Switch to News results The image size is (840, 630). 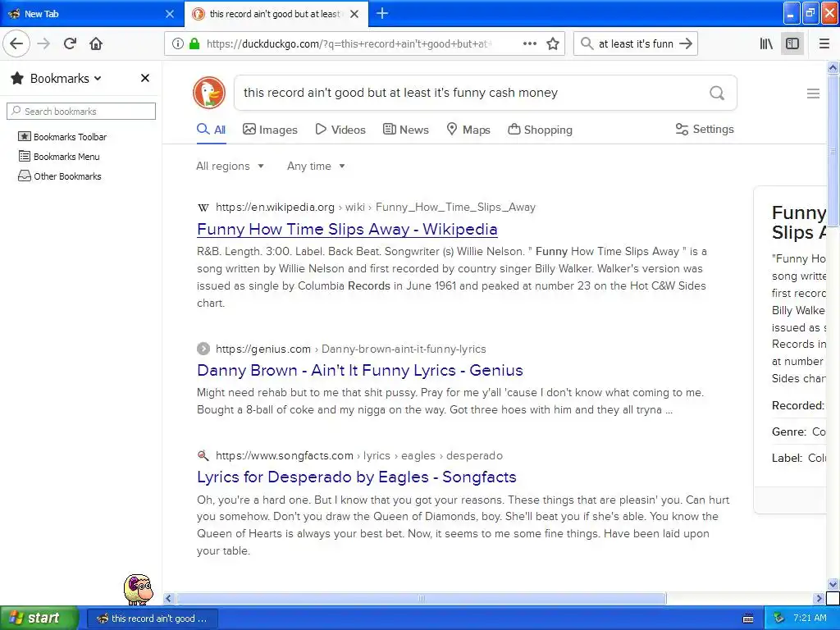[x=406, y=130]
